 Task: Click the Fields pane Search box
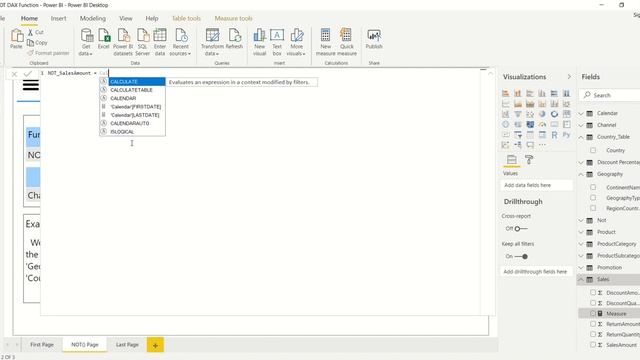click(610, 95)
